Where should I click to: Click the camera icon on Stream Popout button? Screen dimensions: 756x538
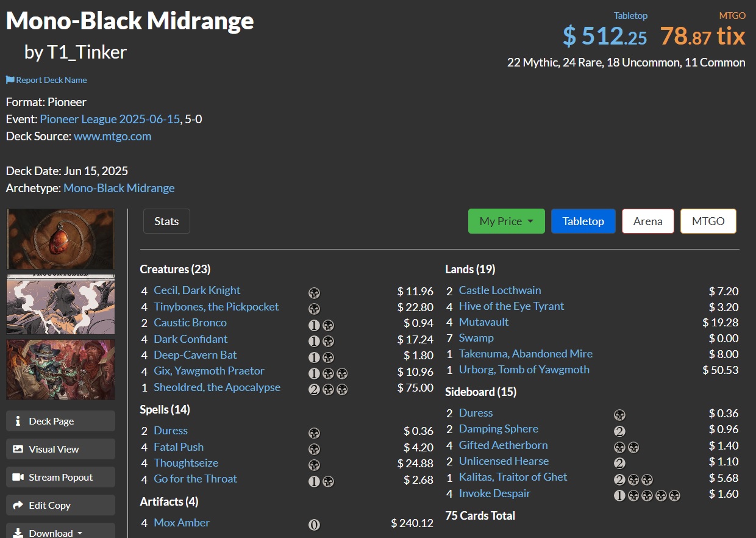click(x=18, y=477)
